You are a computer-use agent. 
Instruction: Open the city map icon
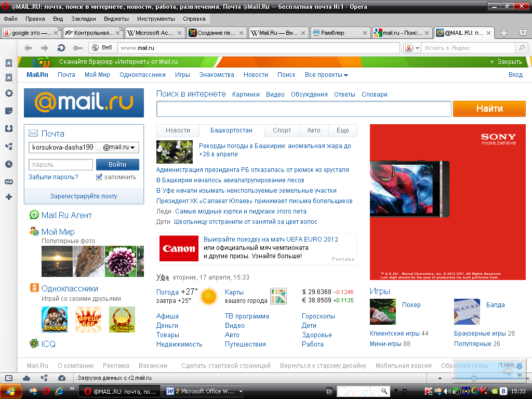click(x=278, y=296)
